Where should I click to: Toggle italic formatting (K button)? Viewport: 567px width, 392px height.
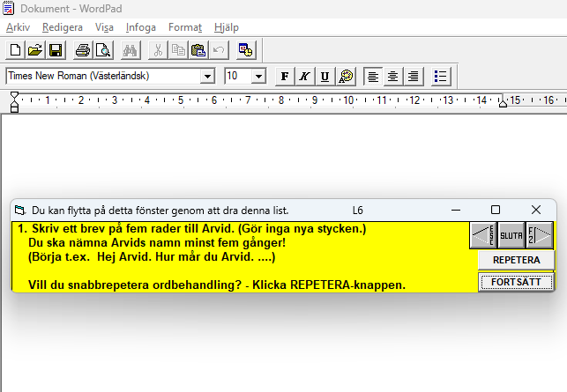coord(304,77)
